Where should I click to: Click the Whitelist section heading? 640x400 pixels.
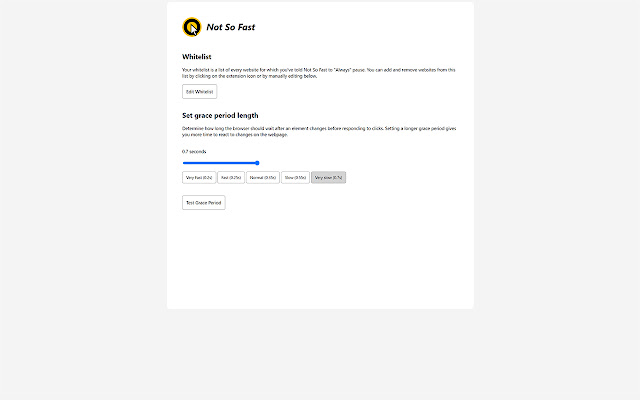click(x=197, y=57)
